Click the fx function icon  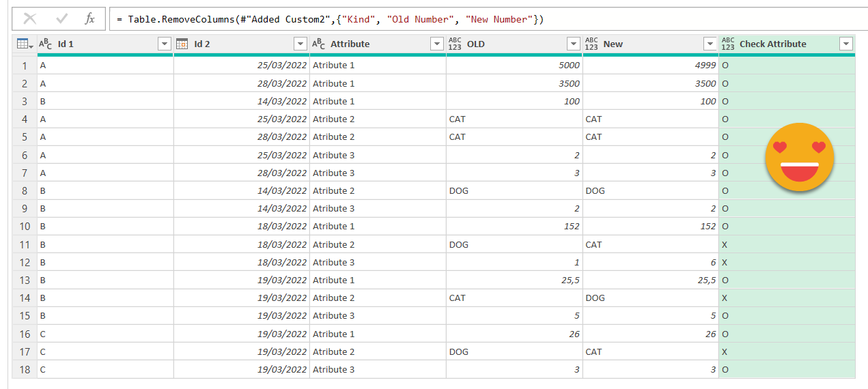pyautogui.click(x=89, y=19)
